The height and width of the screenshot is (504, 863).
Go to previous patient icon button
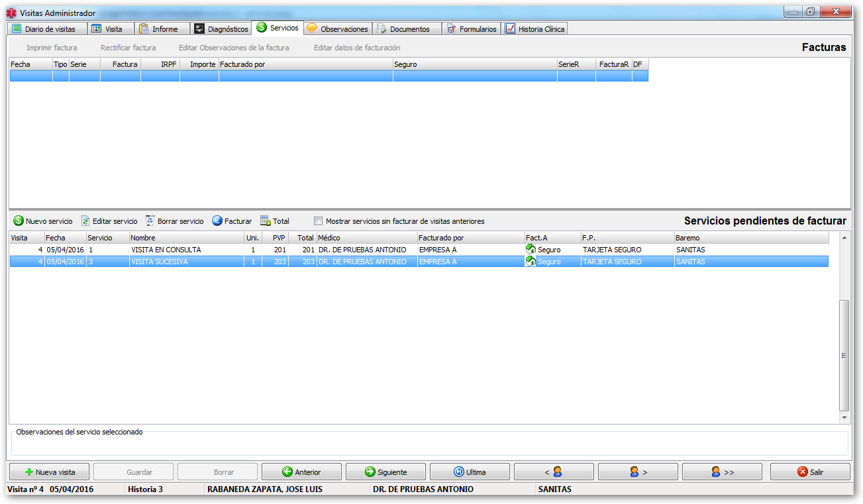[554, 472]
